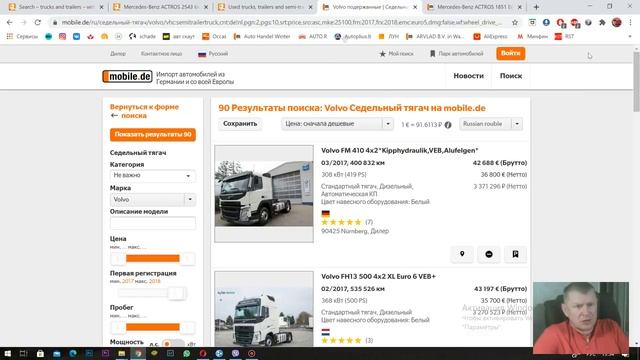Open Мой поиск link
Viewport: 640px width, 360px height.
[396, 54]
